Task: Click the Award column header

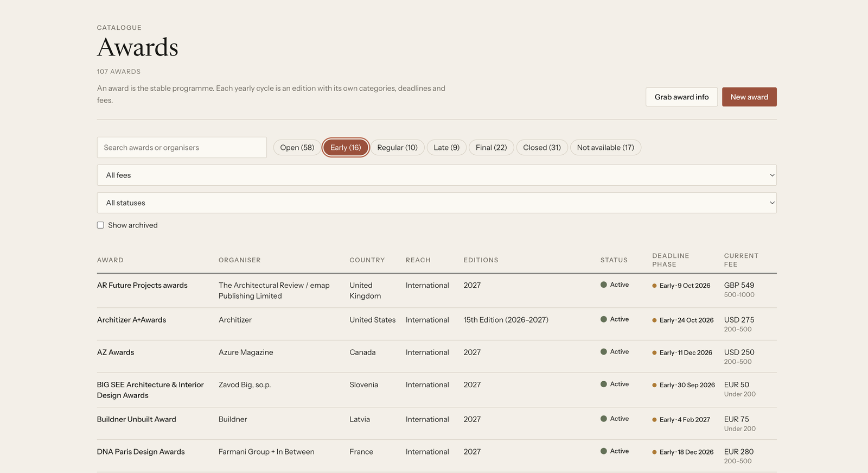Action: (x=110, y=260)
